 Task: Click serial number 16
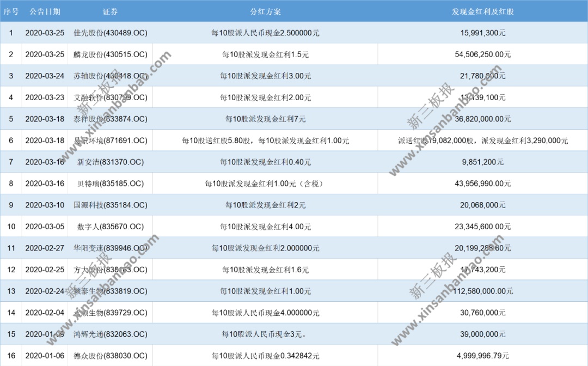[11, 356]
